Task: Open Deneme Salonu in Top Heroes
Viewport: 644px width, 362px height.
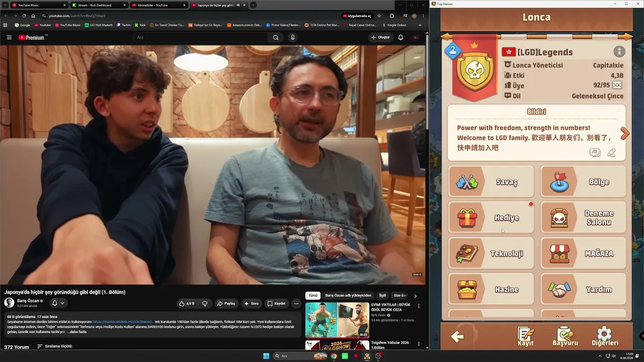Action: (x=583, y=217)
